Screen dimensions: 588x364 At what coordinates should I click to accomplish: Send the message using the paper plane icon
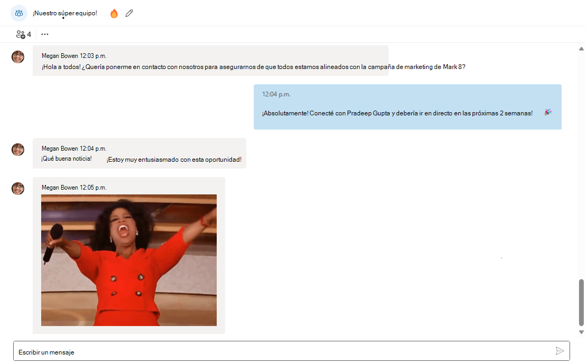(561, 350)
